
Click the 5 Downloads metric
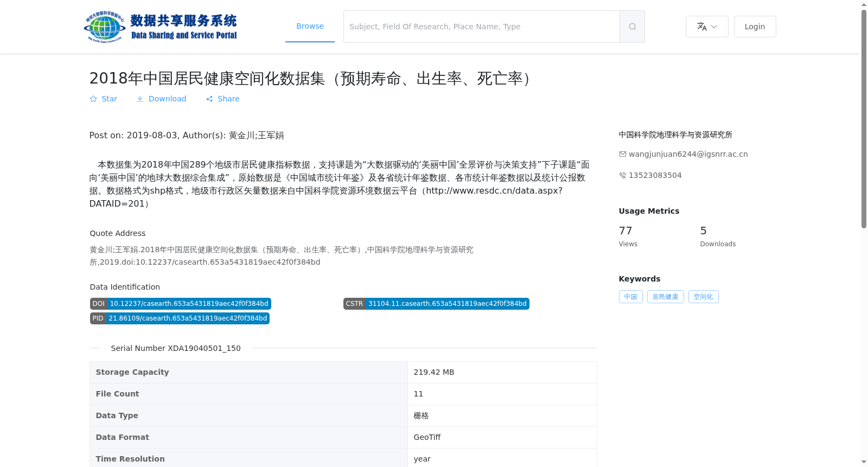coord(718,236)
